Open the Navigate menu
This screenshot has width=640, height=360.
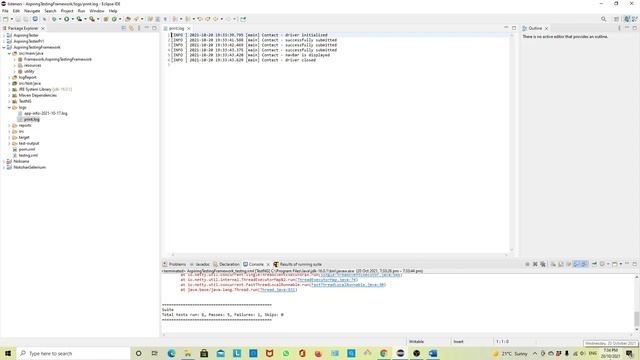pyautogui.click(x=32, y=11)
